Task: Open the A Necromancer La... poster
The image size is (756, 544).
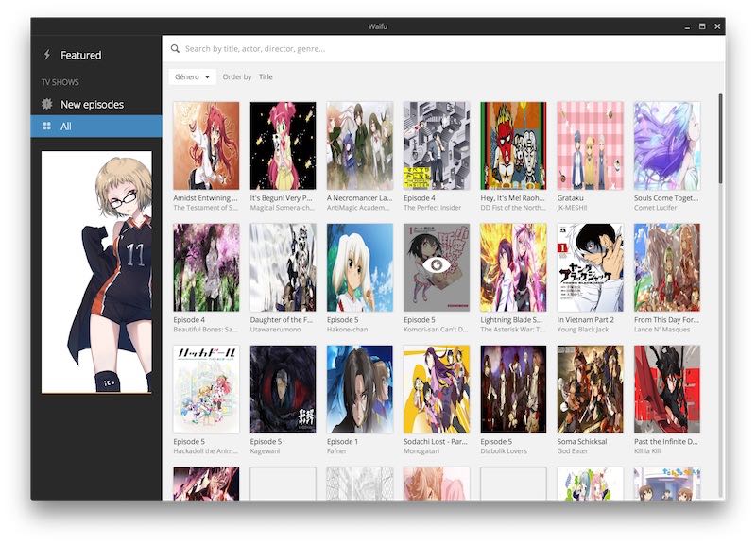Action: (x=360, y=145)
